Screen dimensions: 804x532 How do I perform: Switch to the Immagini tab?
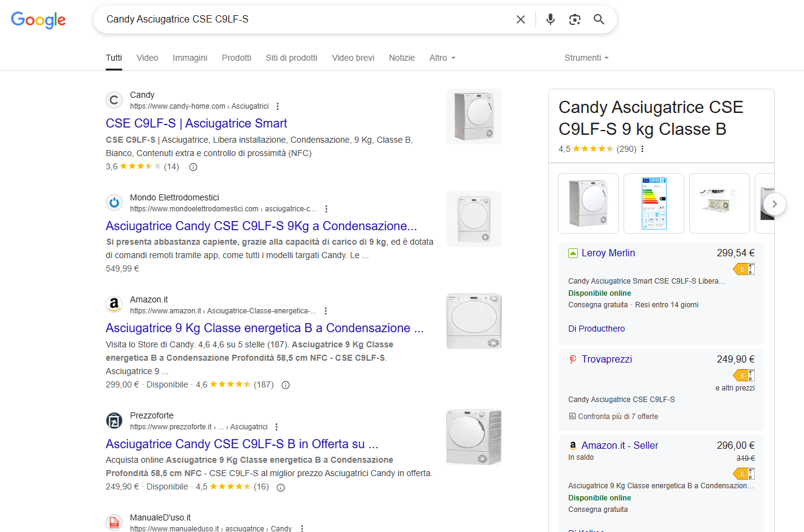[190, 58]
